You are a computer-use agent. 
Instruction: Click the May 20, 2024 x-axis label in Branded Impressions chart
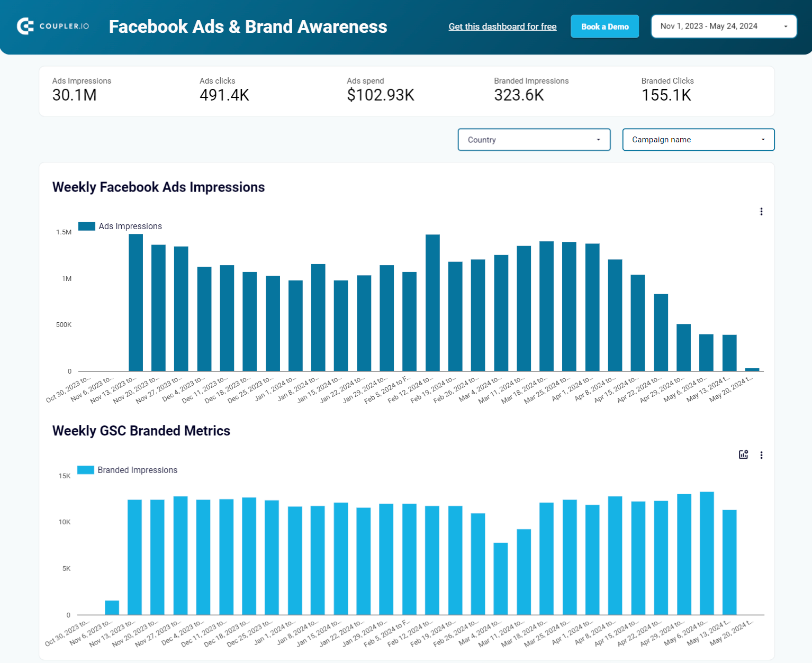click(731, 633)
